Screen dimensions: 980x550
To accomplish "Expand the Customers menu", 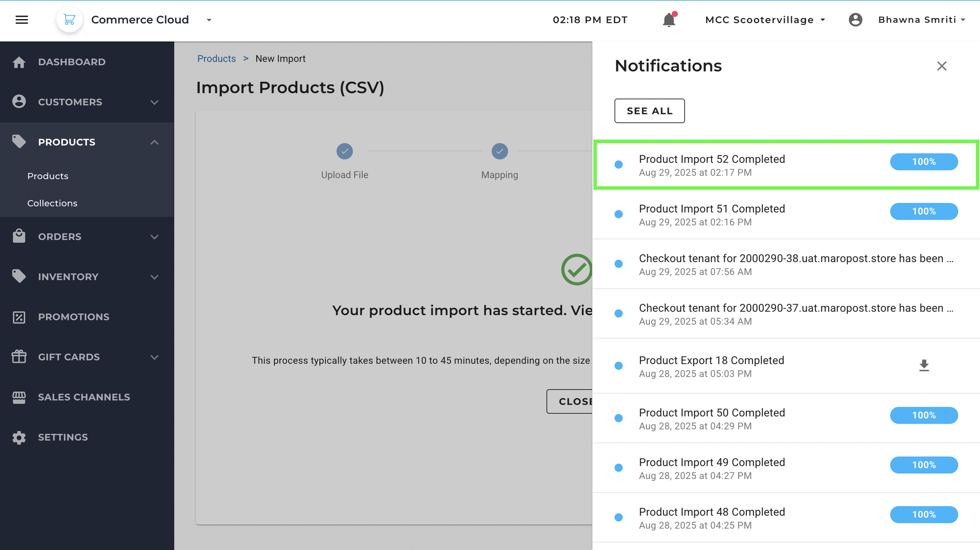I will click(x=154, y=102).
